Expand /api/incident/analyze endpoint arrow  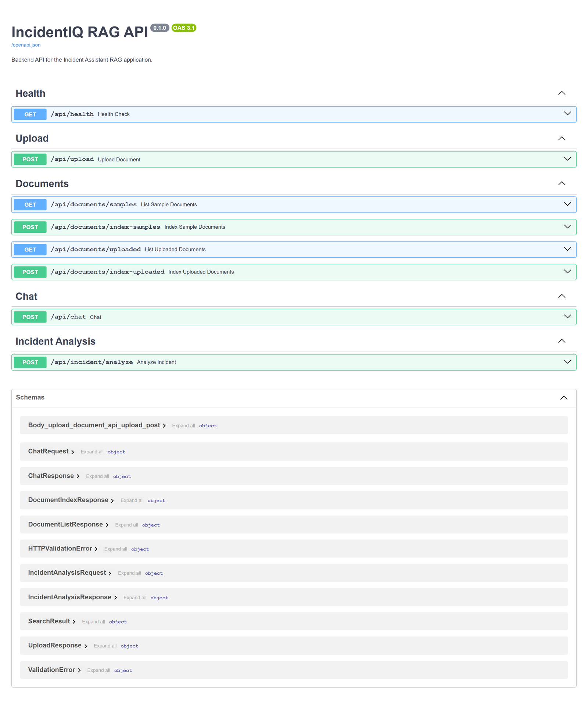pyautogui.click(x=567, y=362)
